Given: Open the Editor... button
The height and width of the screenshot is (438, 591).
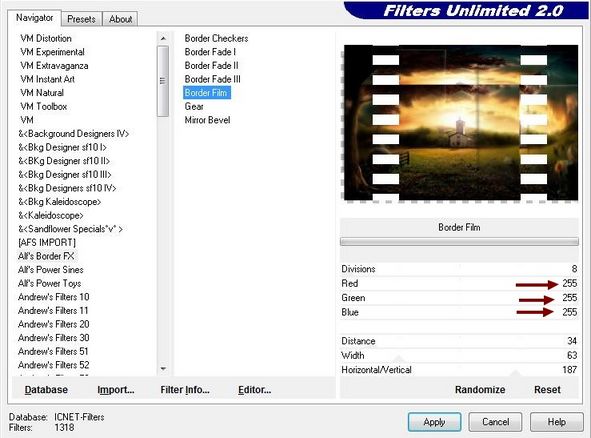Looking at the screenshot, I should (x=254, y=390).
